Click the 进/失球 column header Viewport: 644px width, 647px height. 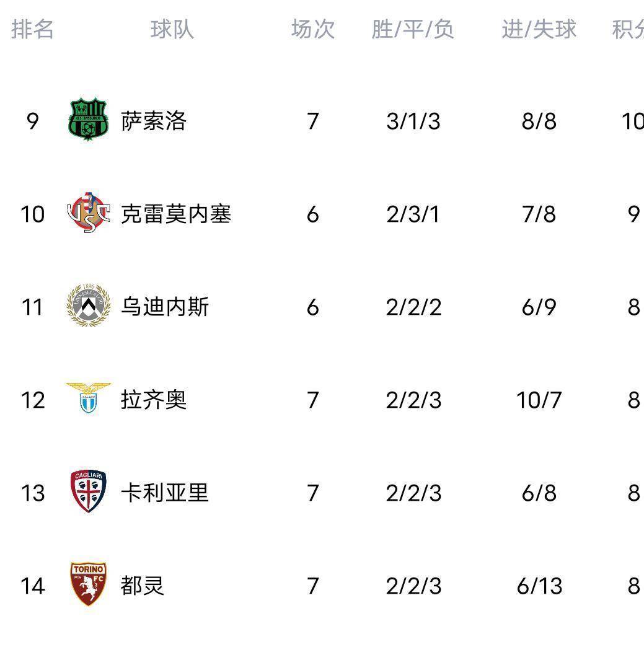pyautogui.click(x=539, y=29)
